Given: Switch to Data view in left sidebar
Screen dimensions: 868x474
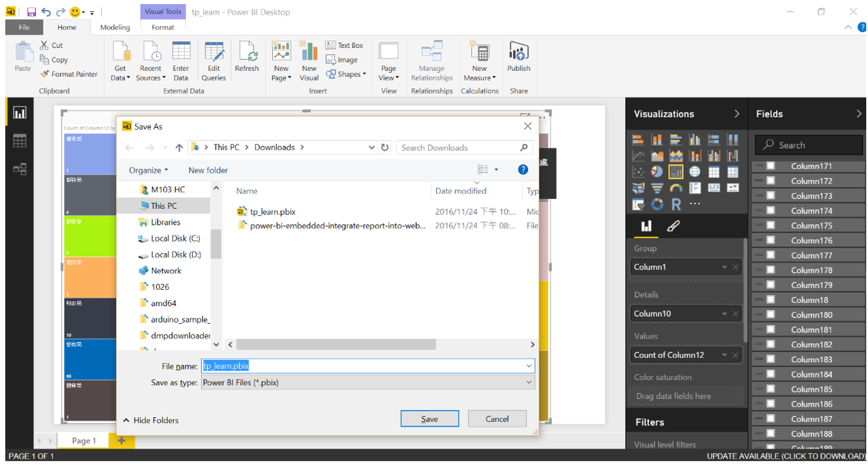Looking at the screenshot, I should click(20, 141).
